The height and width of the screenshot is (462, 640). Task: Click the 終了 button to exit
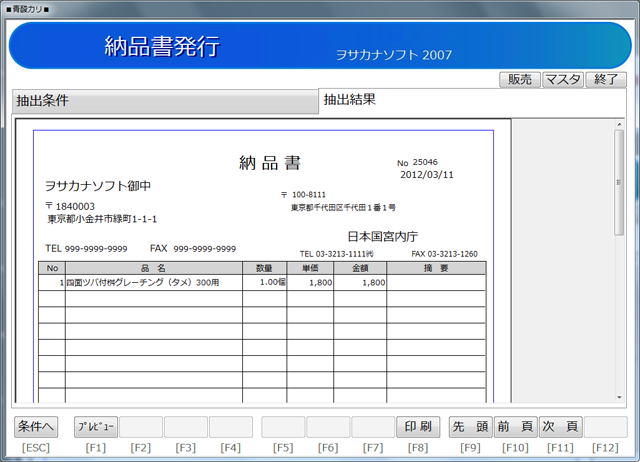pyautogui.click(x=606, y=80)
